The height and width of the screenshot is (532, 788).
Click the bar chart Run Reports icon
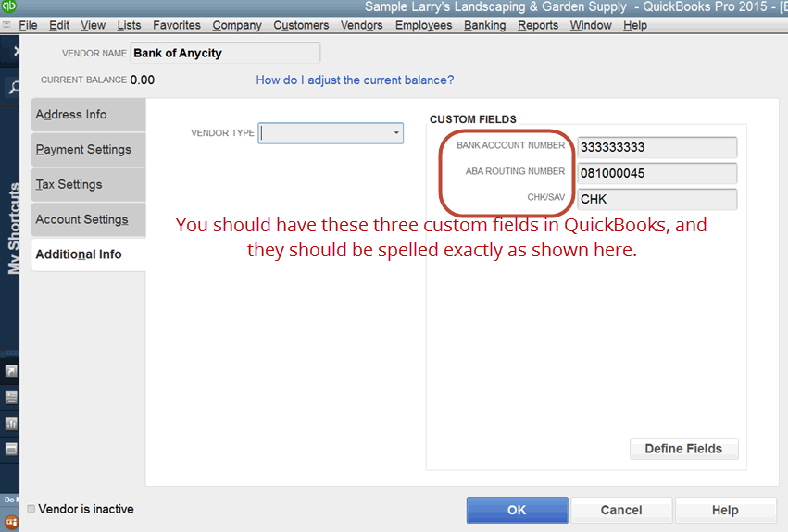[12, 423]
